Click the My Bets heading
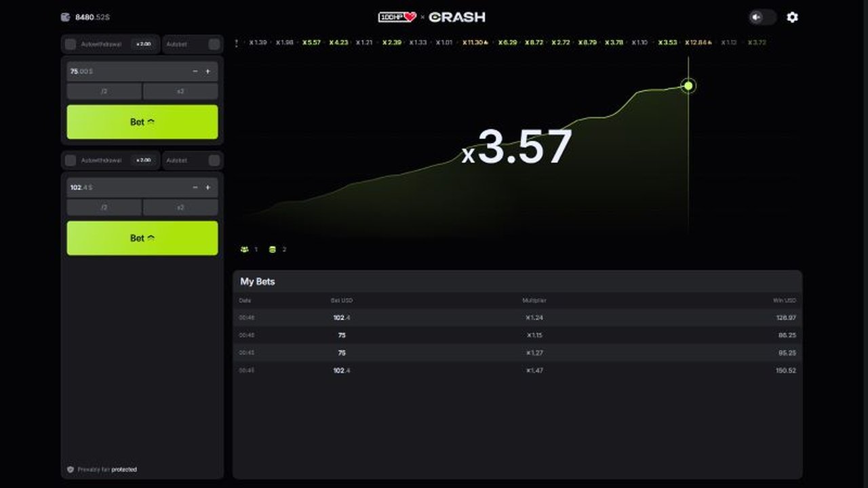Screen dimensions: 868x488 (x=258, y=281)
